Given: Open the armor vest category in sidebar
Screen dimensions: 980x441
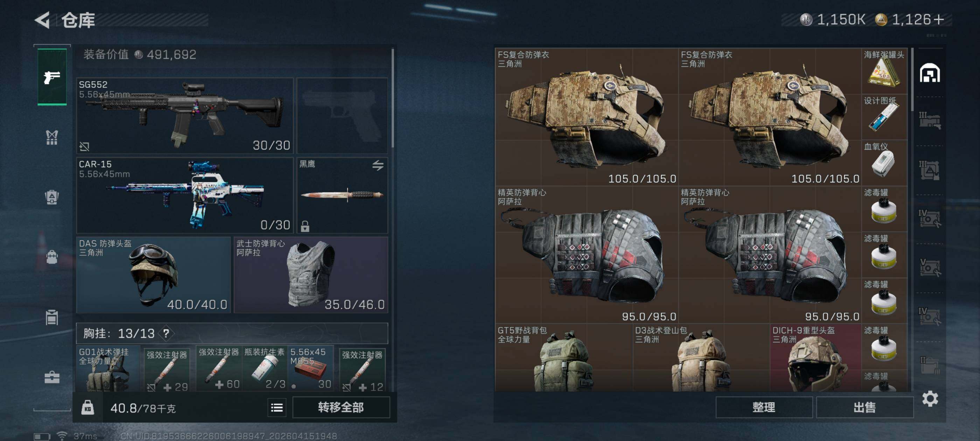Looking at the screenshot, I should (x=52, y=137).
